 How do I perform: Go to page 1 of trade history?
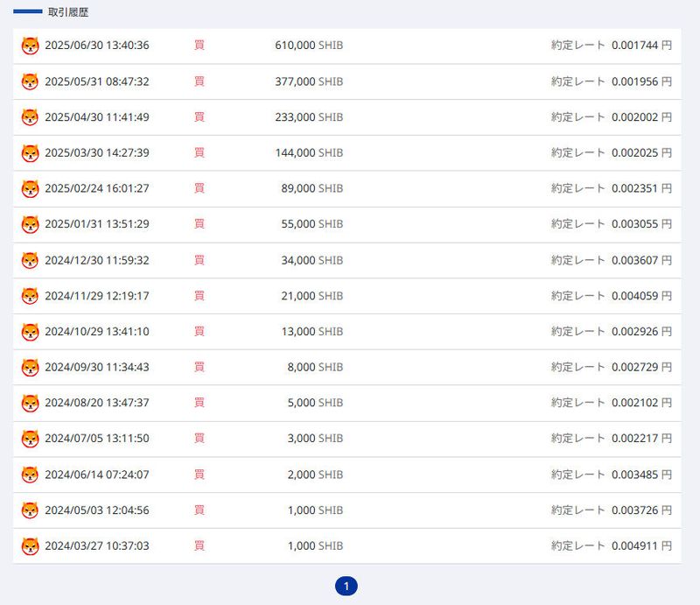(346, 586)
